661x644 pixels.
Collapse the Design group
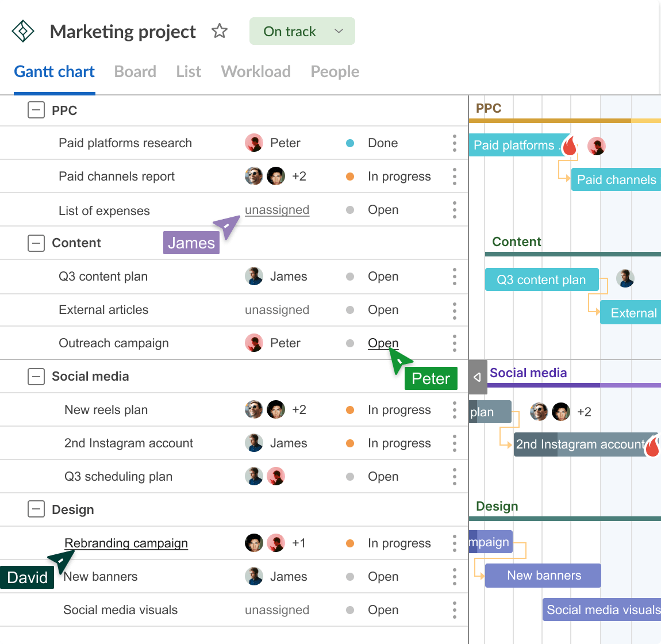click(36, 509)
